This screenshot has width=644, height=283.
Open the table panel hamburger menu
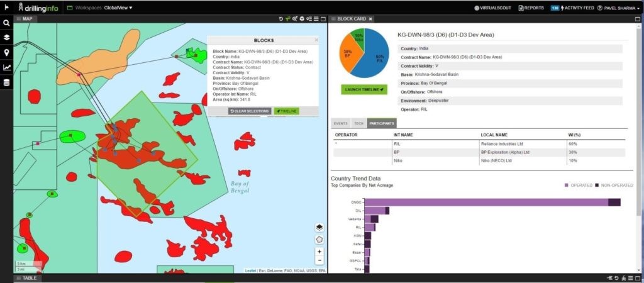coord(631,278)
